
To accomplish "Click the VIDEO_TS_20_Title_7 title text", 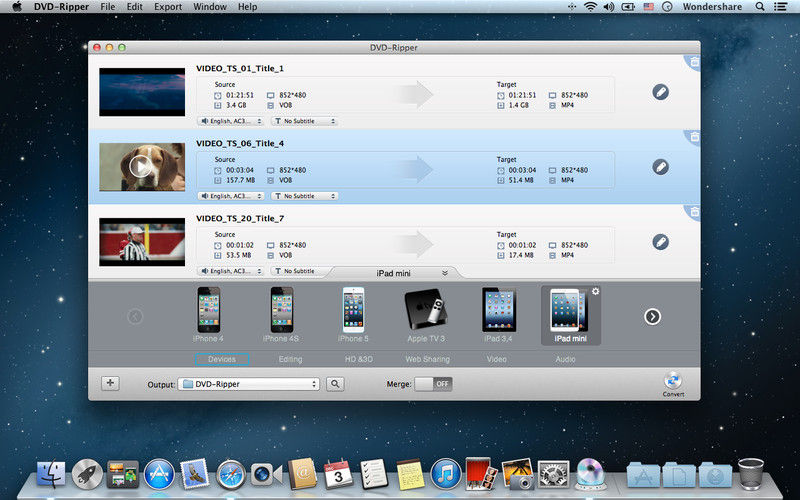I will 240,218.
